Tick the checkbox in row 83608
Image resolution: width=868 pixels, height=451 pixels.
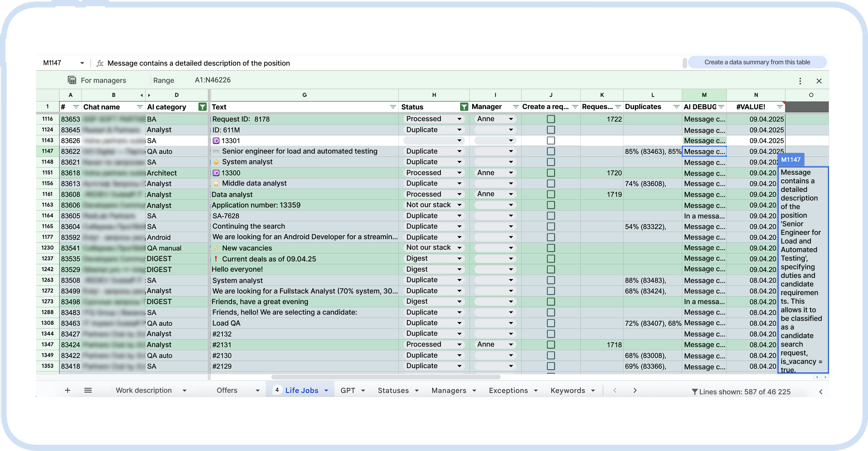[551, 194]
